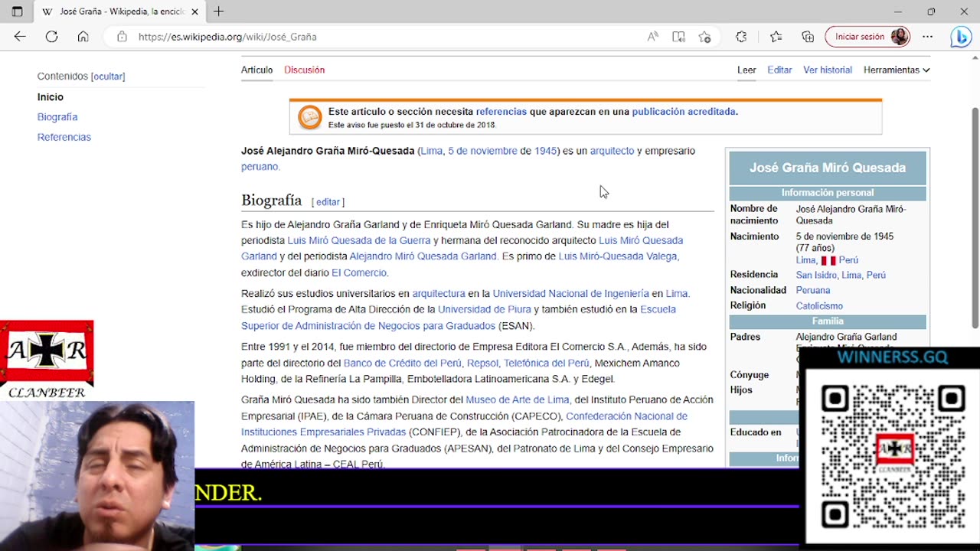The image size is (980, 551).
Task: Click the orange reference warning icon
Action: coord(310,117)
